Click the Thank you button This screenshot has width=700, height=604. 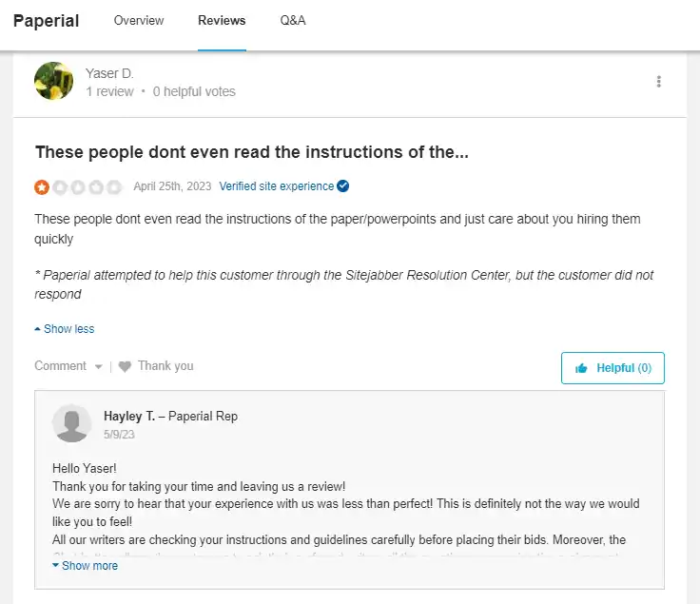[x=156, y=366]
